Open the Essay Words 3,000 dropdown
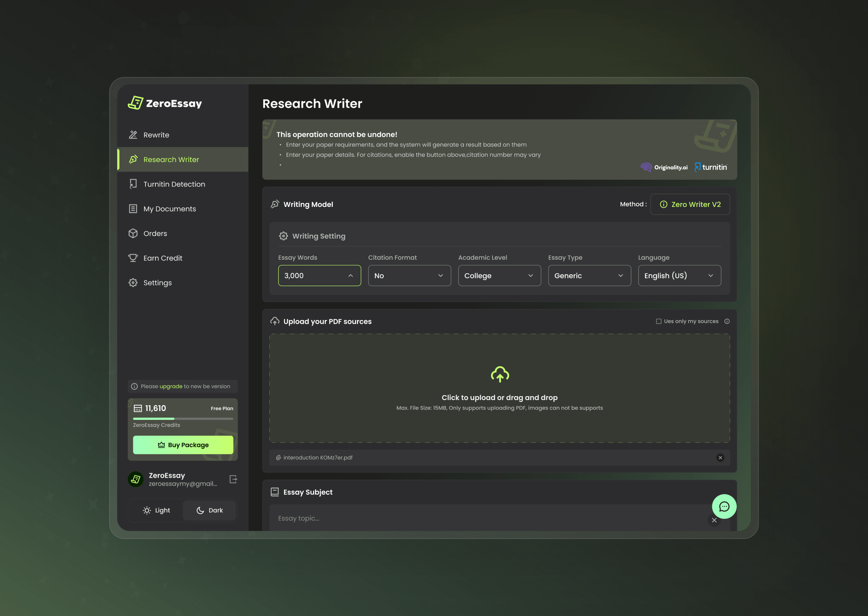Screen dimensions: 868x616 319,276
